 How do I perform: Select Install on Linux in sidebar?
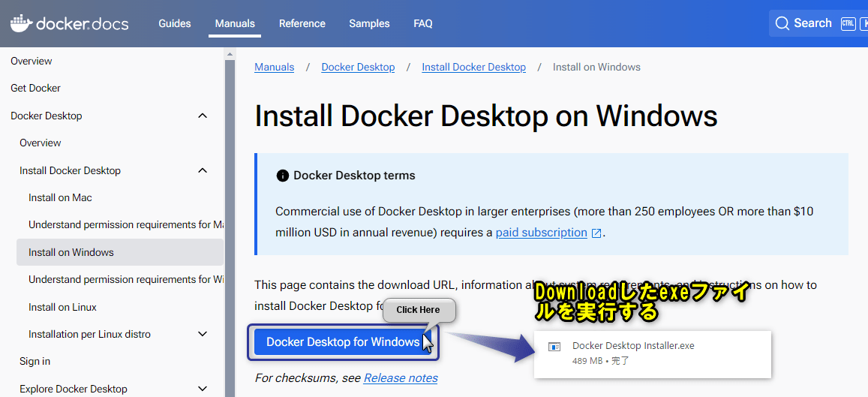point(62,307)
